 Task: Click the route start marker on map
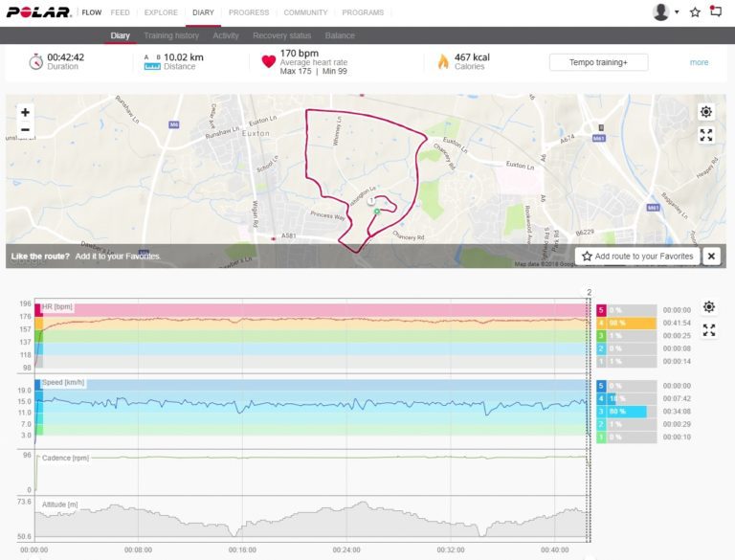[377, 212]
